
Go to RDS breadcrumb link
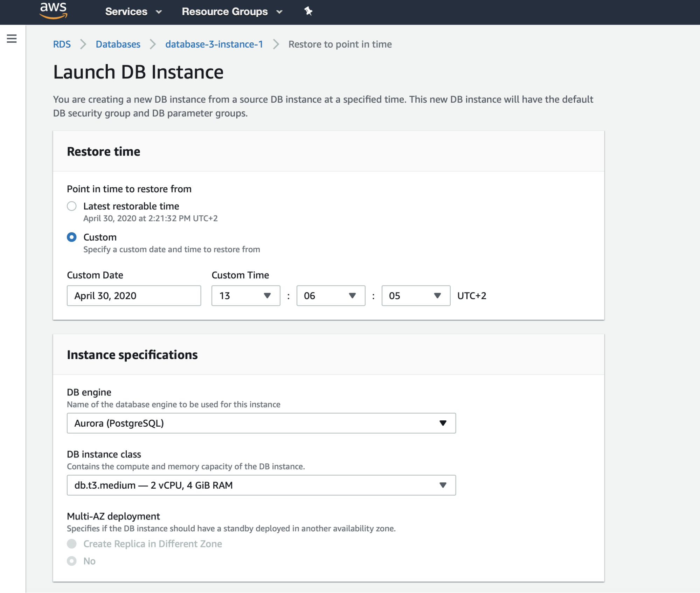62,44
